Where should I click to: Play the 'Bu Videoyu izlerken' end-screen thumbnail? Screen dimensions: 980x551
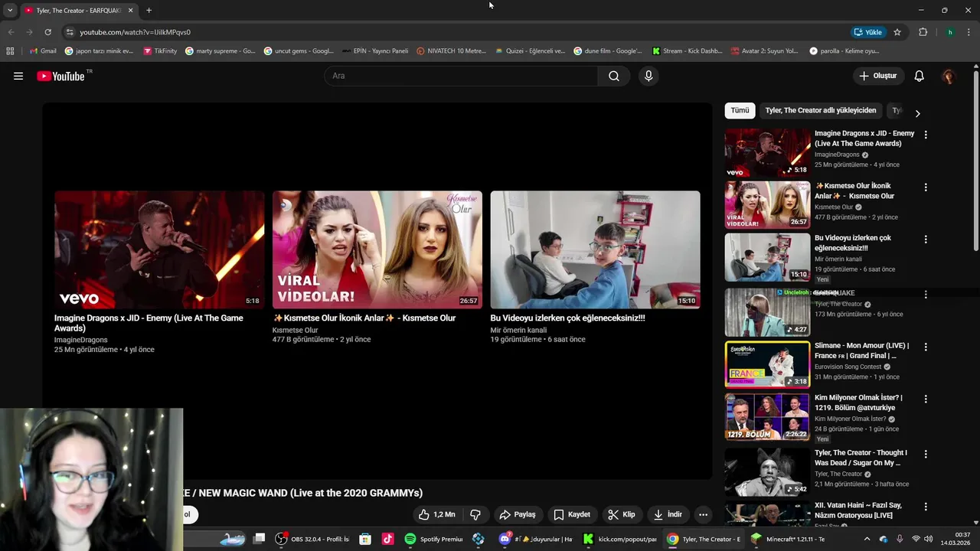595,249
